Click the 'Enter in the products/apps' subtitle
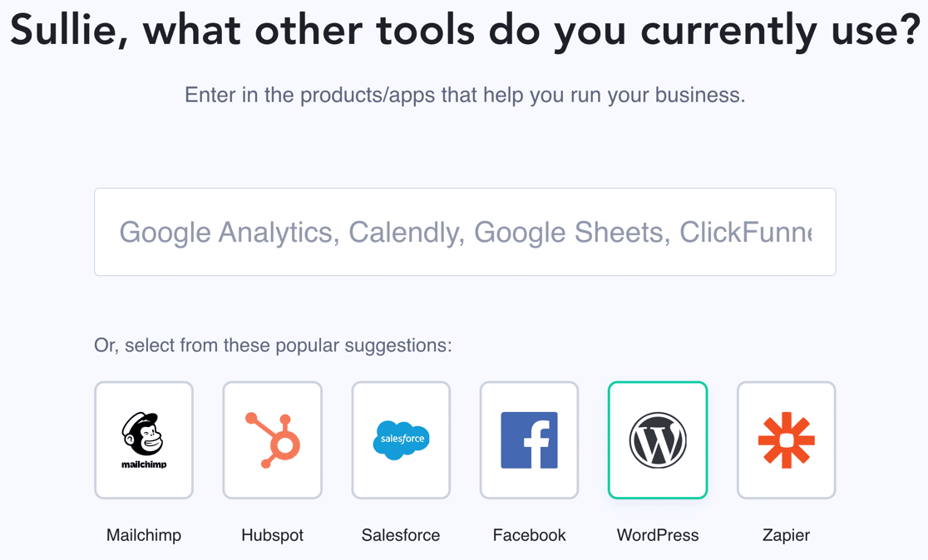 coord(464,95)
